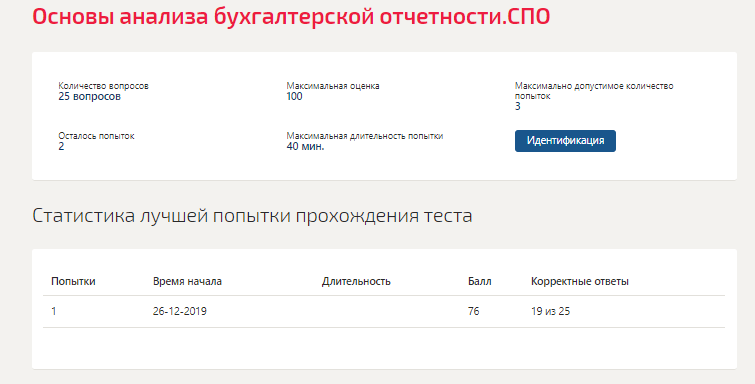Image resolution: width=755 pixels, height=384 pixels.
Task: Click the Максимальная оценка label
Action: tap(333, 86)
